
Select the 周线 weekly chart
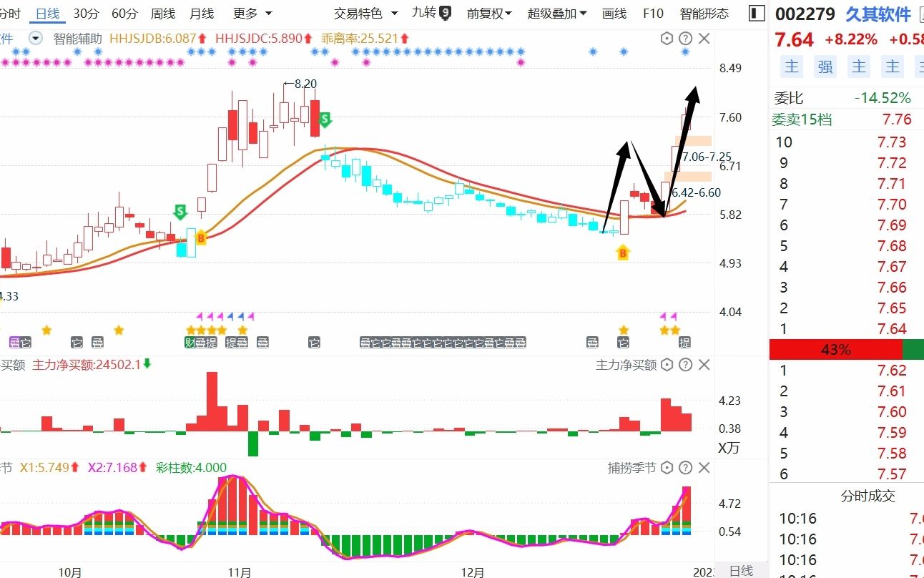click(x=163, y=13)
